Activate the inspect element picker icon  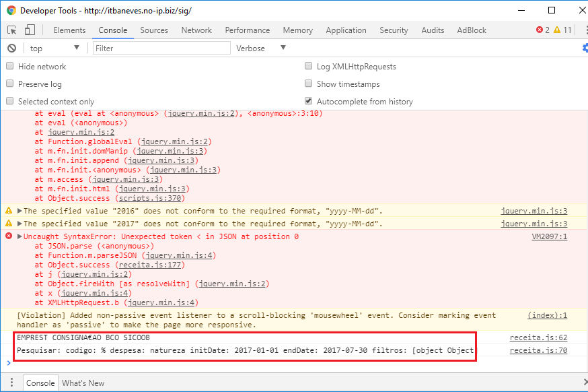(x=11, y=30)
